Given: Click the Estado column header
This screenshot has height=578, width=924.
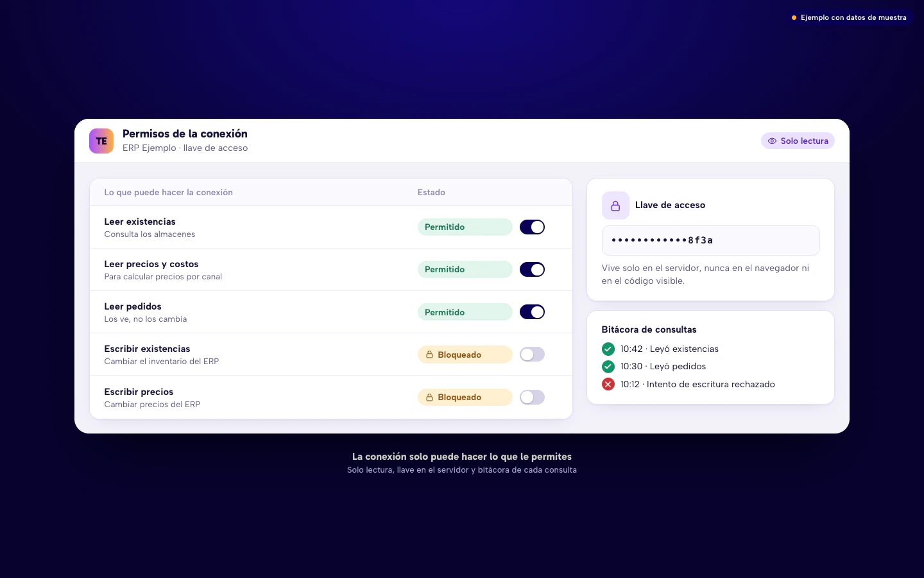Looking at the screenshot, I should 431,192.
